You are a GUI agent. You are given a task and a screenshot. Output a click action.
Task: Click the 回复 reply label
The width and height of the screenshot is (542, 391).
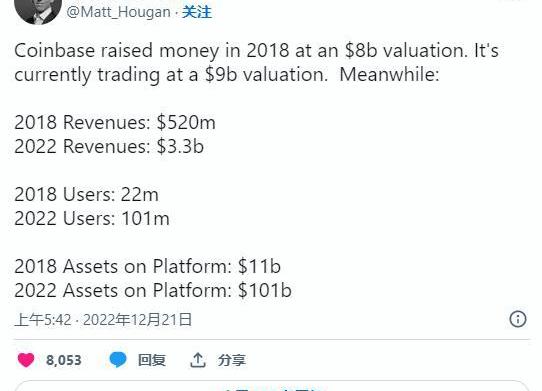pos(152,360)
